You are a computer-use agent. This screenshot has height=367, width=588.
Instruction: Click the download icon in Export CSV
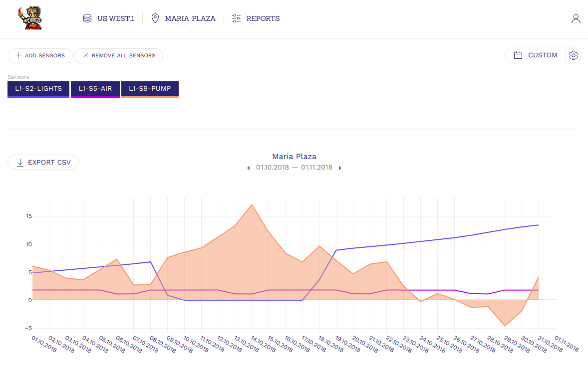(x=20, y=163)
